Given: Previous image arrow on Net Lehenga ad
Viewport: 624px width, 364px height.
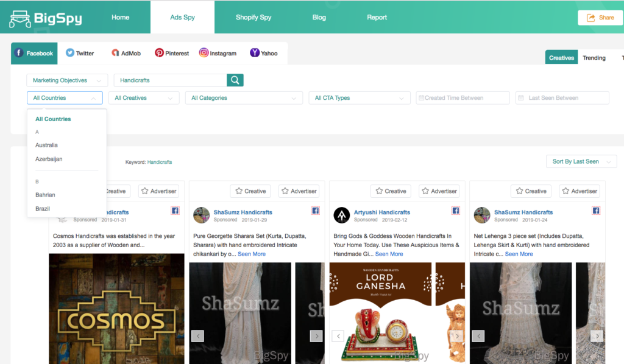Looking at the screenshot, I should (x=478, y=336).
